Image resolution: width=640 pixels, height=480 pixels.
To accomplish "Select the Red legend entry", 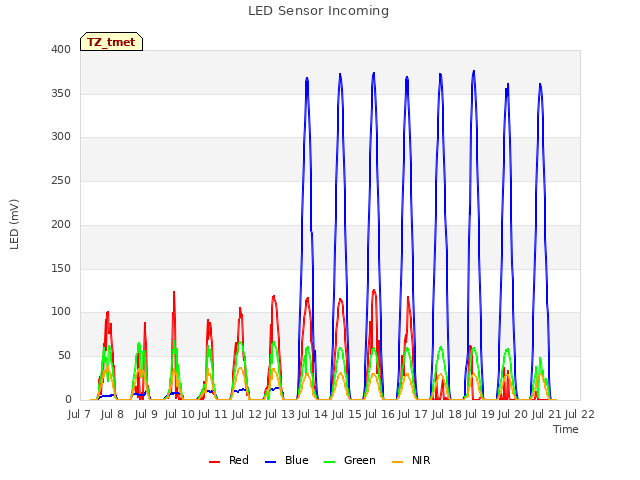I will 229,460.
